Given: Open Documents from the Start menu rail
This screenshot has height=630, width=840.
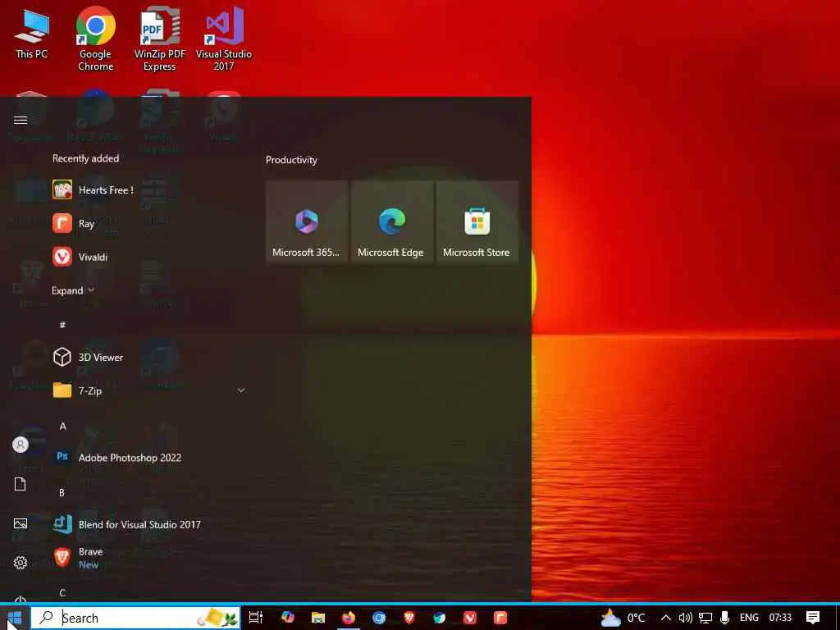Looking at the screenshot, I should 21,484.
